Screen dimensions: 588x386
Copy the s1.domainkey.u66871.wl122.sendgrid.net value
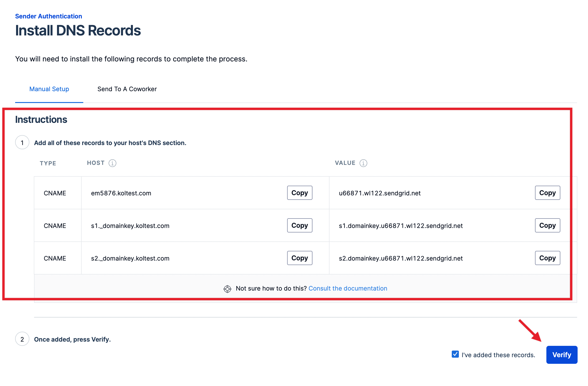547,225
